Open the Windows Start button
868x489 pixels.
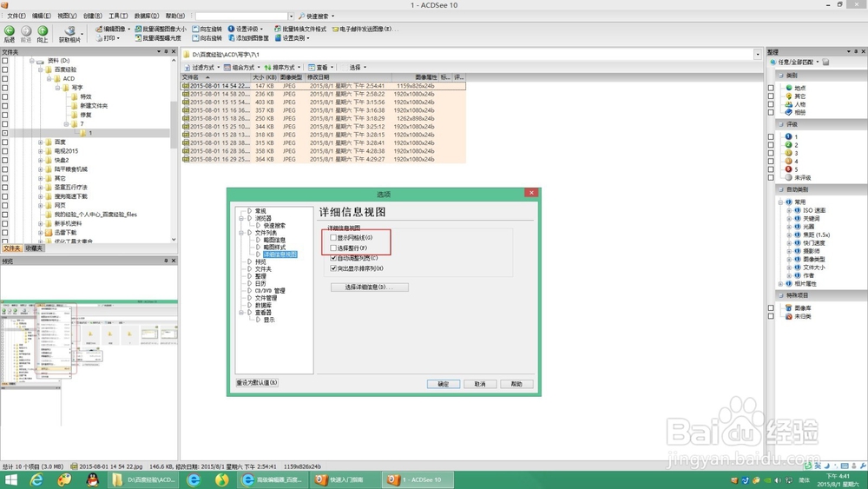[x=10, y=479]
